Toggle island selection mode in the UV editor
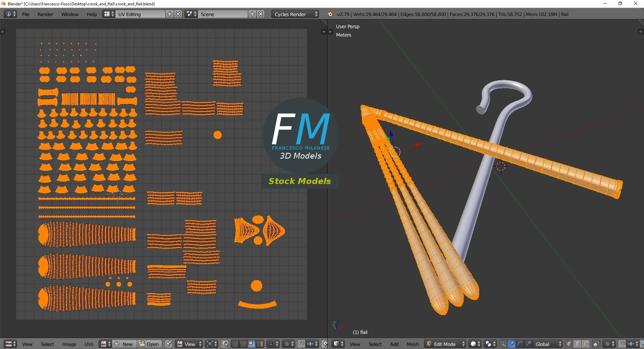Screen dimensions: 644x349 (x=259, y=344)
